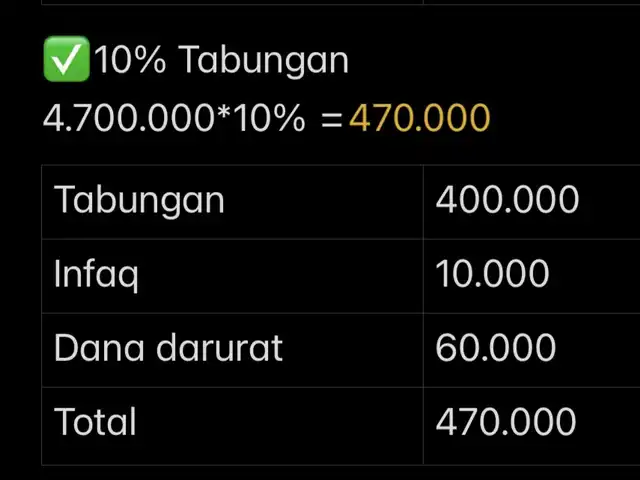Click the divider line between Infaq and Dana darurat
Screen dimensions: 640x480
click(340, 313)
